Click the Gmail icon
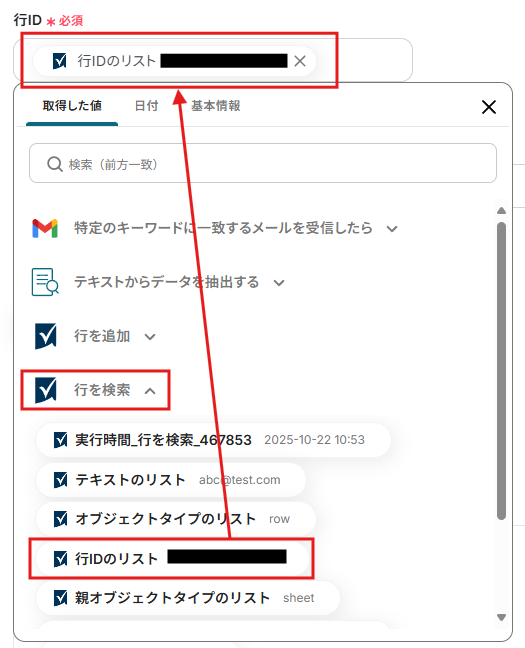Viewport: 525px width, 648px height. click(45, 228)
